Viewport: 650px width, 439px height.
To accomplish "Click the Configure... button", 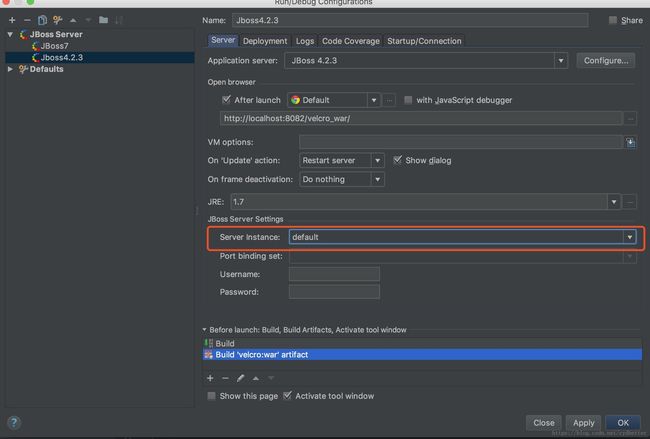I will point(606,61).
